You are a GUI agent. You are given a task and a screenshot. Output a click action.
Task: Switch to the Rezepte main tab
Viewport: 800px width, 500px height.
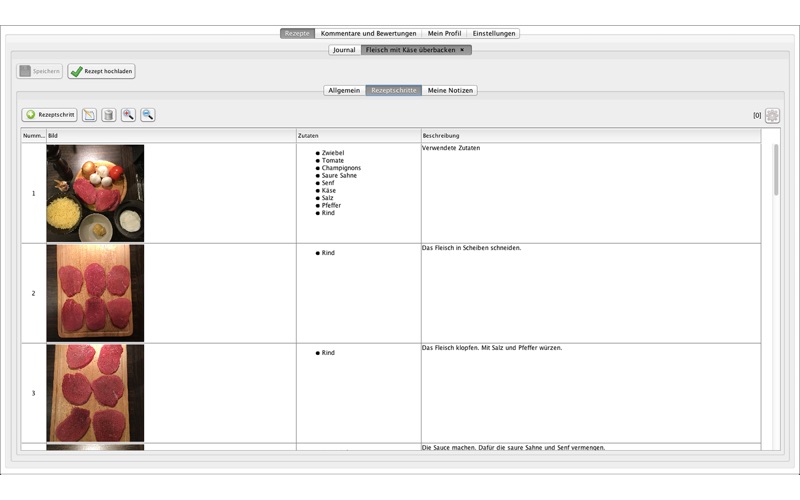[x=297, y=33]
